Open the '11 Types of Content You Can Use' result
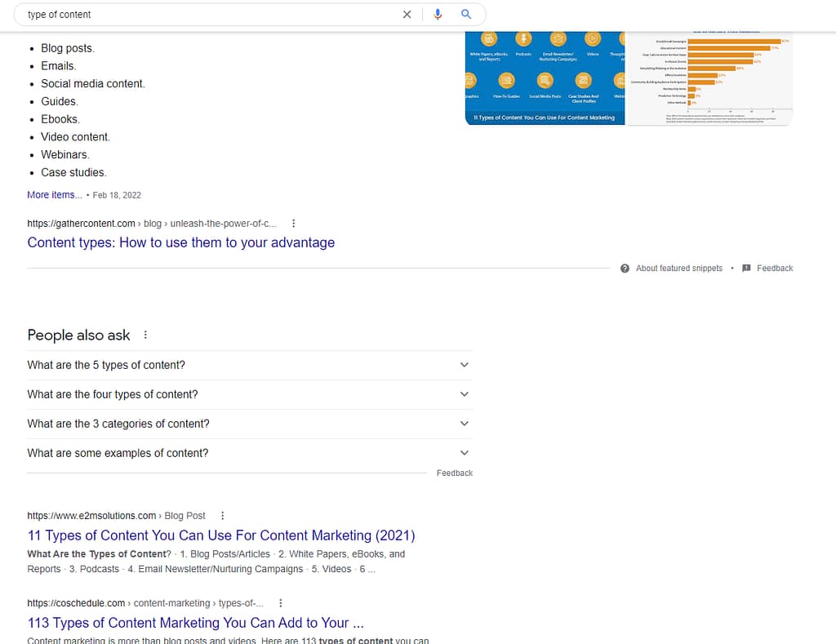836x644 pixels. click(x=221, y=535)
